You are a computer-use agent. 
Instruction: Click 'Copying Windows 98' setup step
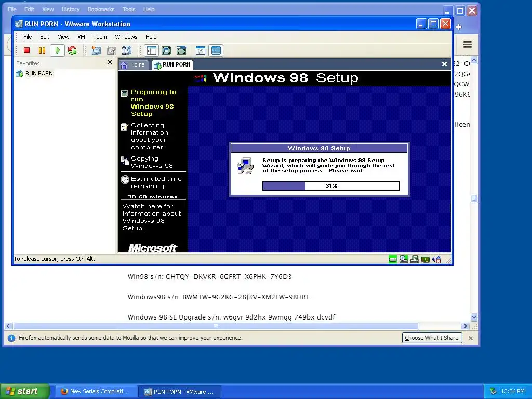152,162
